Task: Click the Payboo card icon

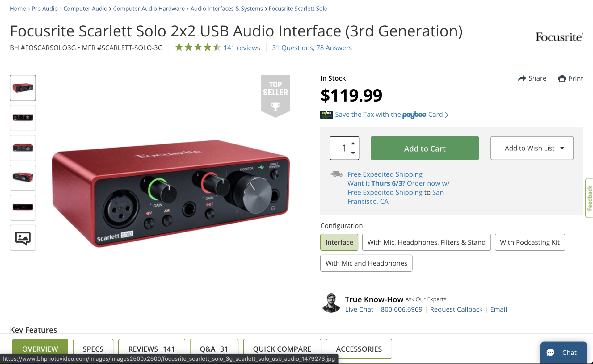Action: pyautogui.click(x=326, y=115)
